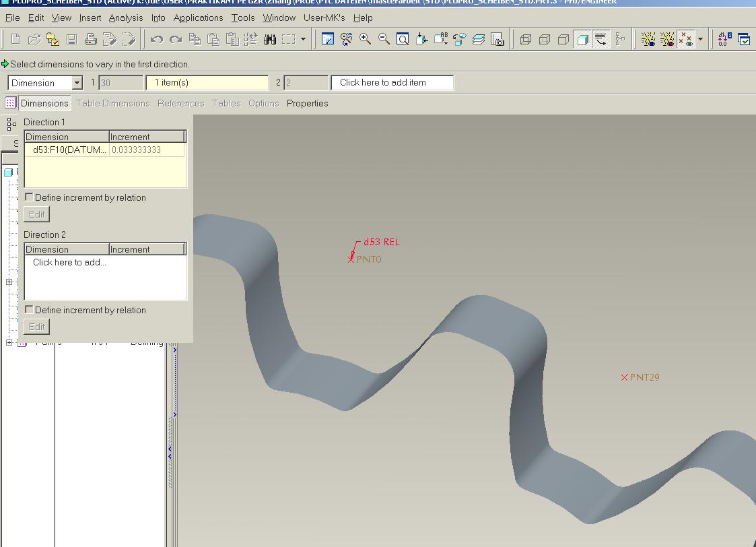This screenshot has width=756, height=547.
Task: Enable Direction 1 Define increment by relation
Action: tap(30, 197)
